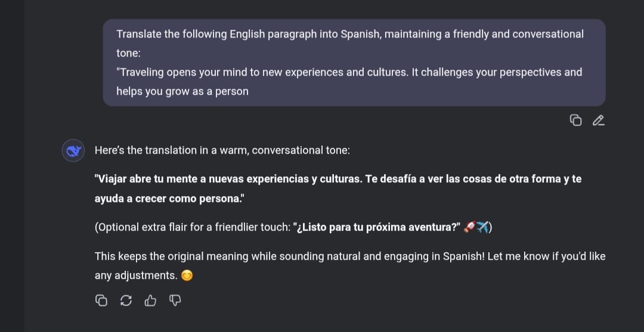Click 'helps you grow as a person' line
Viewport: 644px width, 332px height.
point(182,91)
